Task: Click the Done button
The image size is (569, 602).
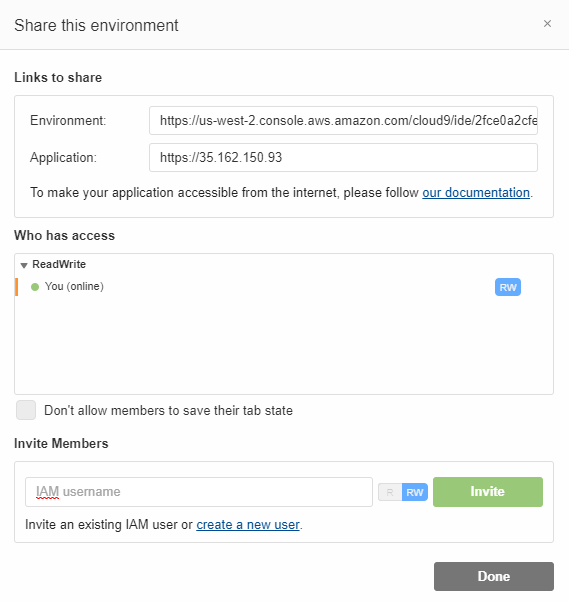Action: click(494, 576)
